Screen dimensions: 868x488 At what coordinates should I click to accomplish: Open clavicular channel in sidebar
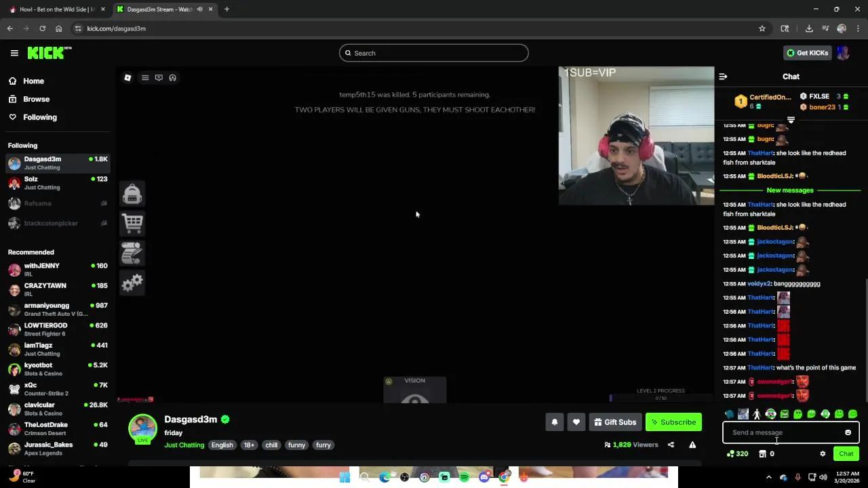click(x=58, y=409)
